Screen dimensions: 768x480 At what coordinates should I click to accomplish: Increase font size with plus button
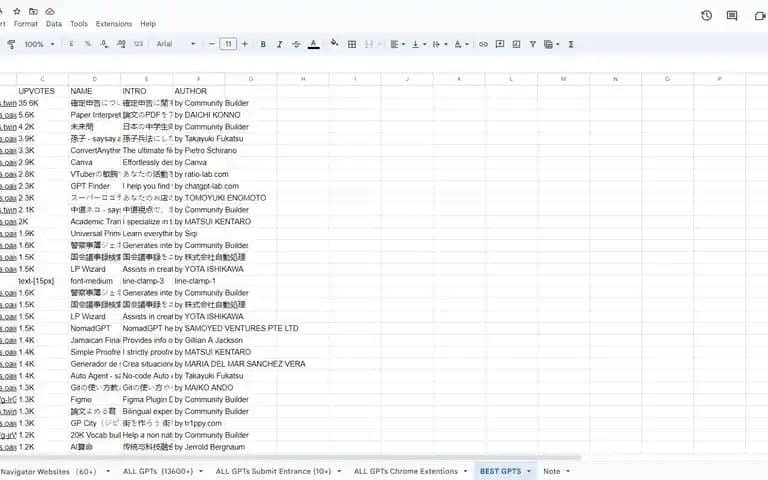245,44
